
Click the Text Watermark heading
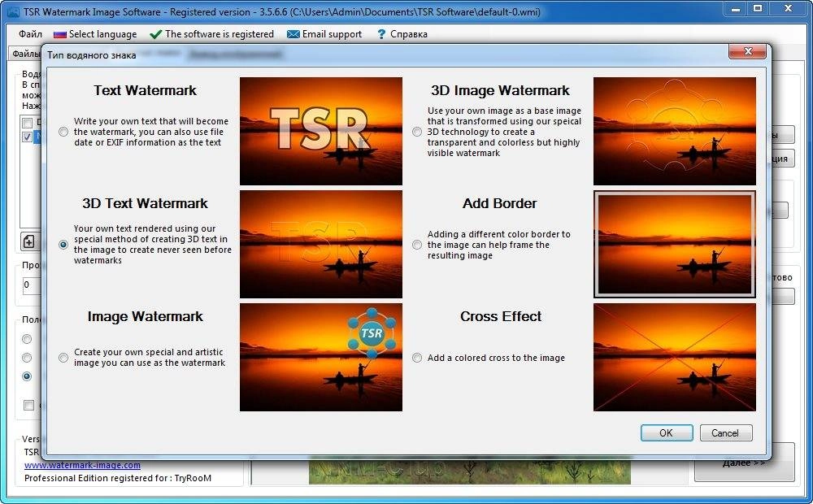(146, 90)
